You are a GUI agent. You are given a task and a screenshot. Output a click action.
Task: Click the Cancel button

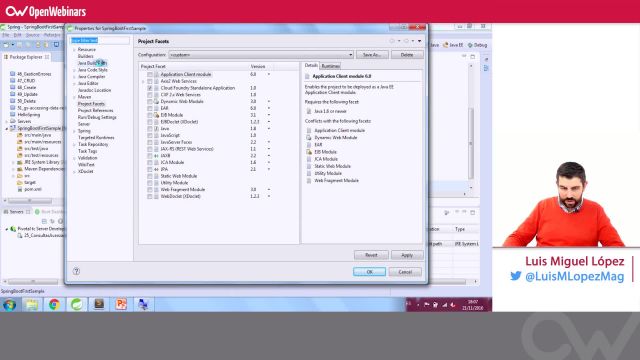pos(405,272)
